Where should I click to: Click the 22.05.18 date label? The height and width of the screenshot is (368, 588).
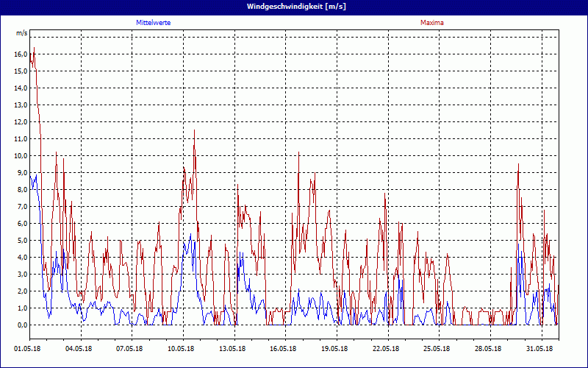point(386,348)
